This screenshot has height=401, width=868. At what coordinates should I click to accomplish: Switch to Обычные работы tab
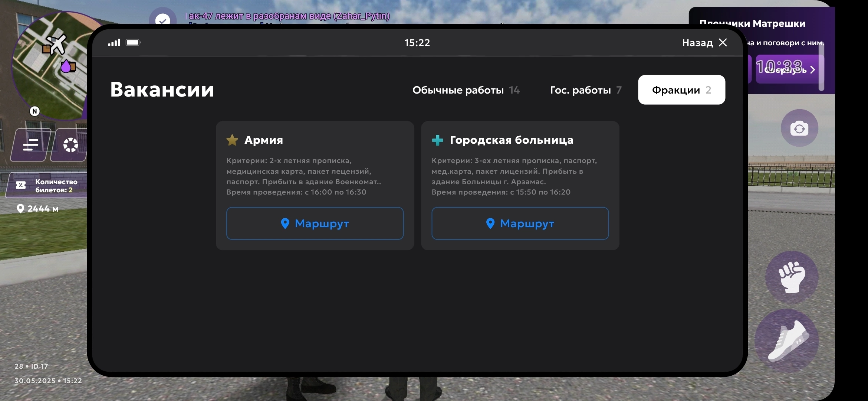pyautogui.click(x=466, y=90)
